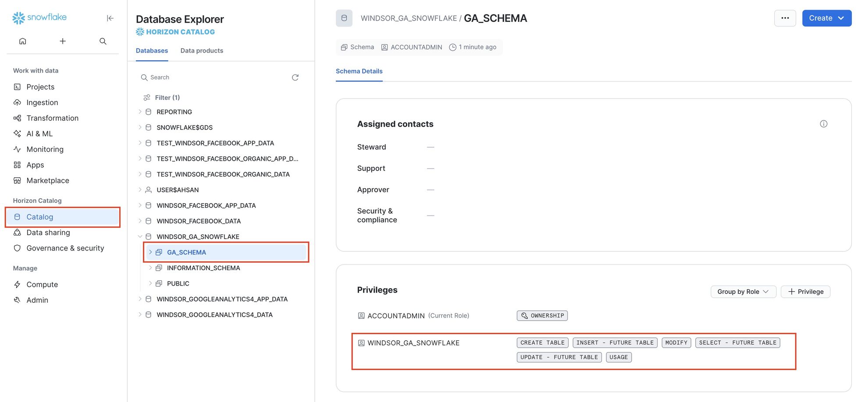The height and width of the screenshot is (402, 868).
Task: Click the WINDSOR_GA_SNOWFLAKE role in Privileges
Action: point(413,343)
